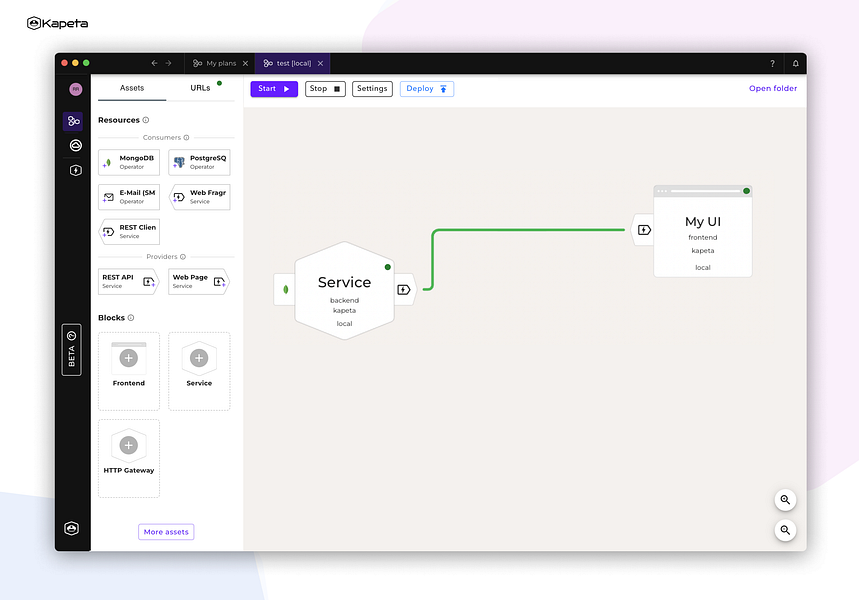The width and height of the screenshot is (859, 600).
Task: Click the REST API provider resource
Action: point(128,281)
